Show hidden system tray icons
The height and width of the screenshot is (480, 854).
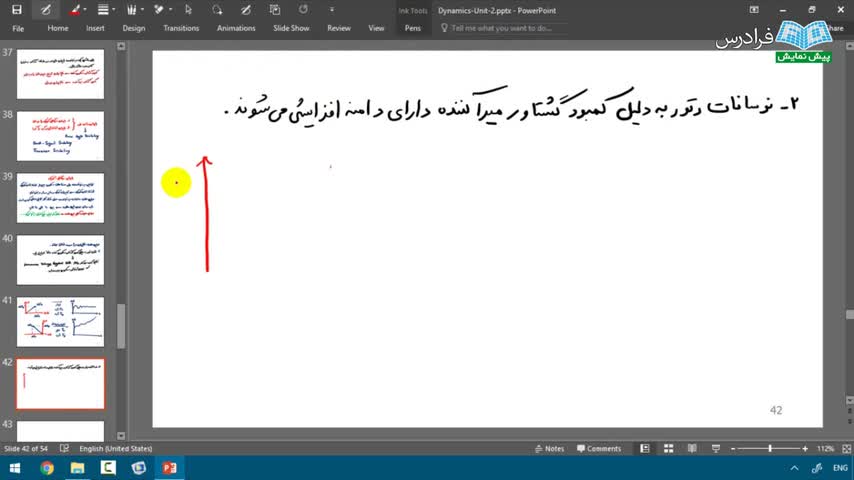[795, 468]
